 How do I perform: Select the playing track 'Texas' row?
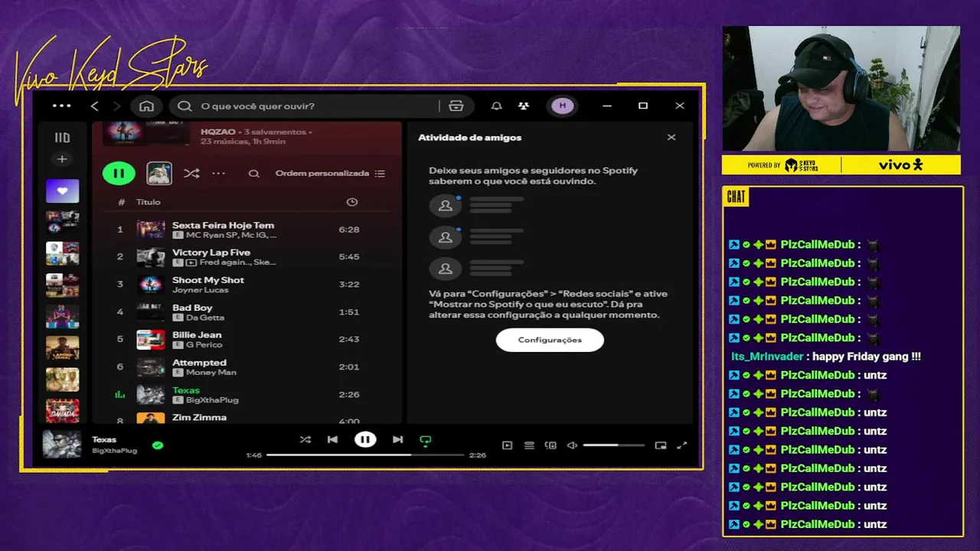tap(247, 394)
